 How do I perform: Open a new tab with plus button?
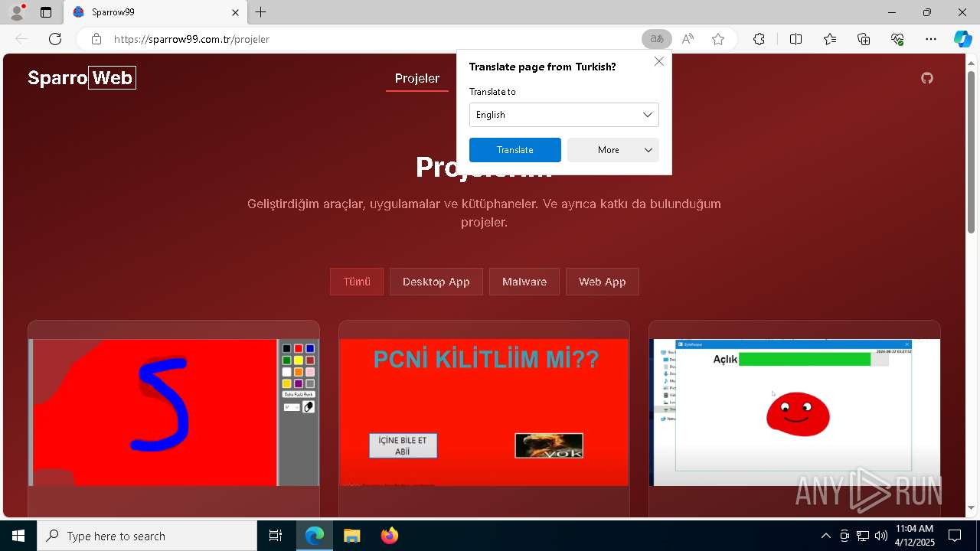[261, 12]
